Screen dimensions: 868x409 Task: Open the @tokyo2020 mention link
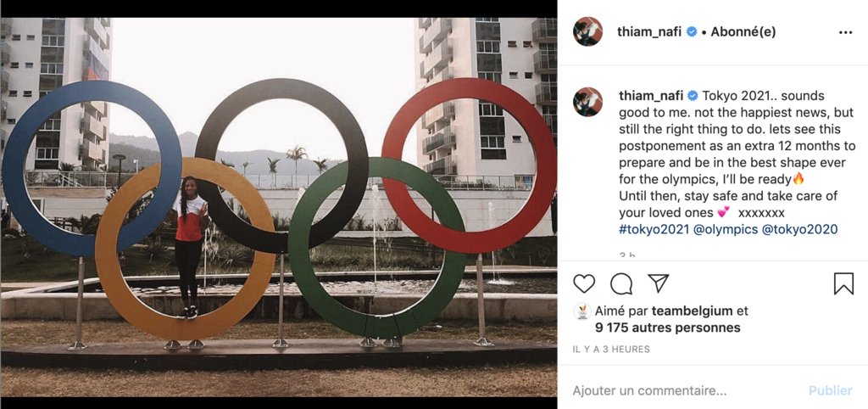click(x=800, y=229)
